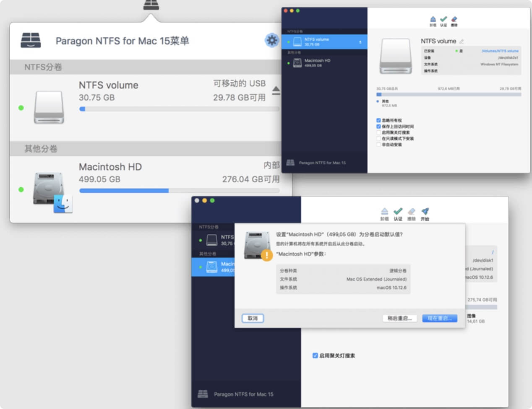This screenshot has height=409, width=532.
Task: Enable the 在只读模式下安装 checkbox
Action: point(379,138)
